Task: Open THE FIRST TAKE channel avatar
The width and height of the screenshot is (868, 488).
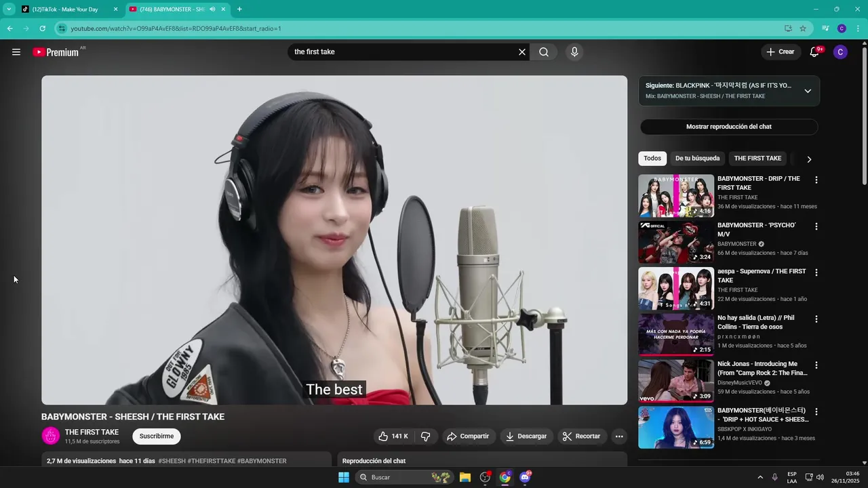Action: pyautogui.click(x=51, y=436)
